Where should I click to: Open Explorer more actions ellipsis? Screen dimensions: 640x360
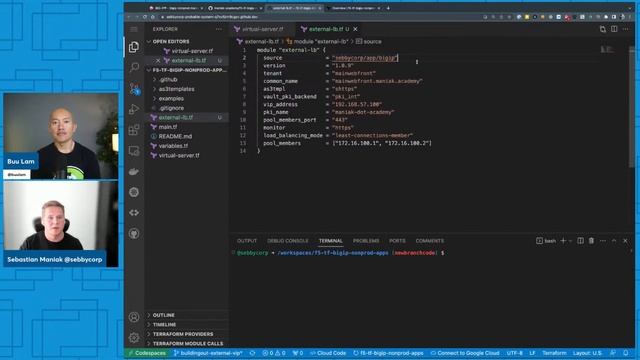pos(219,29)
